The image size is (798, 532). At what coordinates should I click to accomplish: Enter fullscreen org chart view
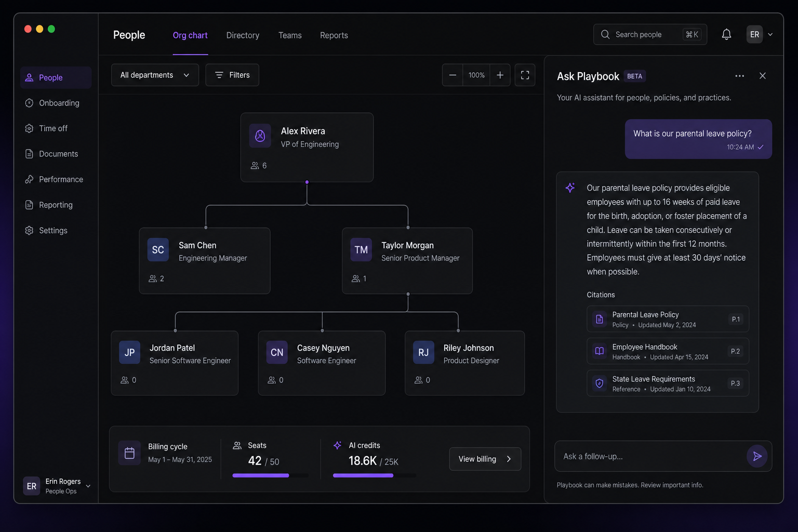(x=525, y=75)
